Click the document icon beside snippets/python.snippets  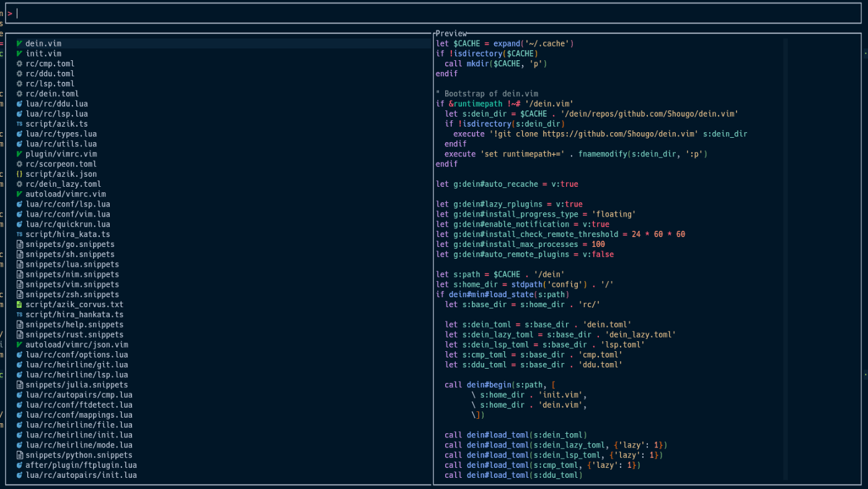pyautogui.click(x=19, y=455)
